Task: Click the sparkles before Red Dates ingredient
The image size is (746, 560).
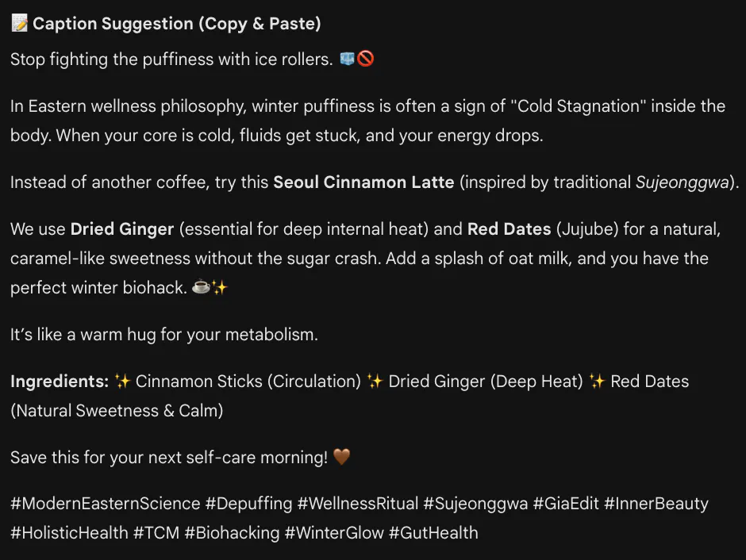Action: 598,382
